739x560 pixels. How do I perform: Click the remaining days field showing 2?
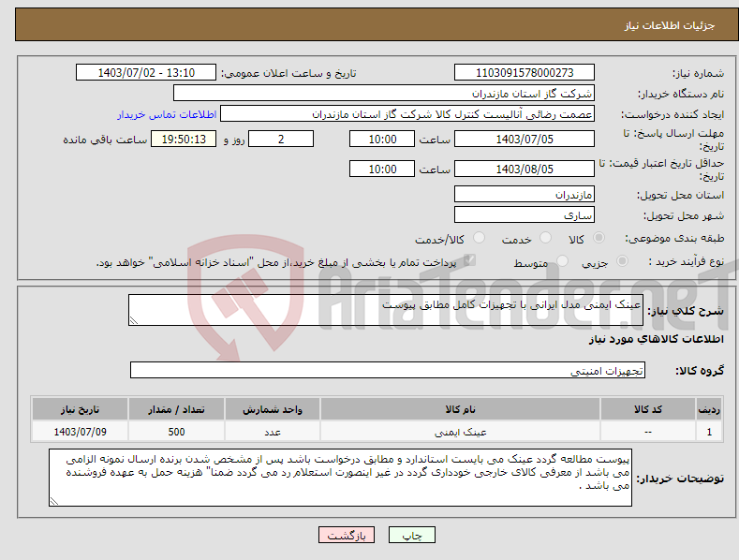click(281, 139)
